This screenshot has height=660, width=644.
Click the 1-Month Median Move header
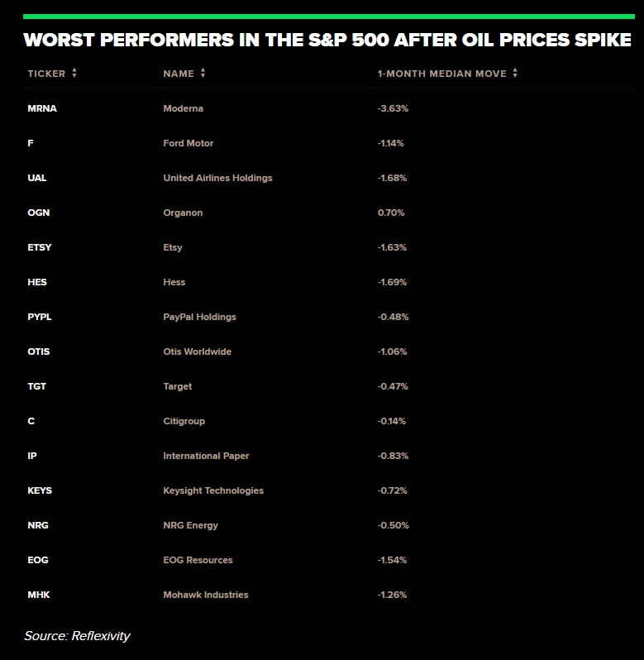442,74
